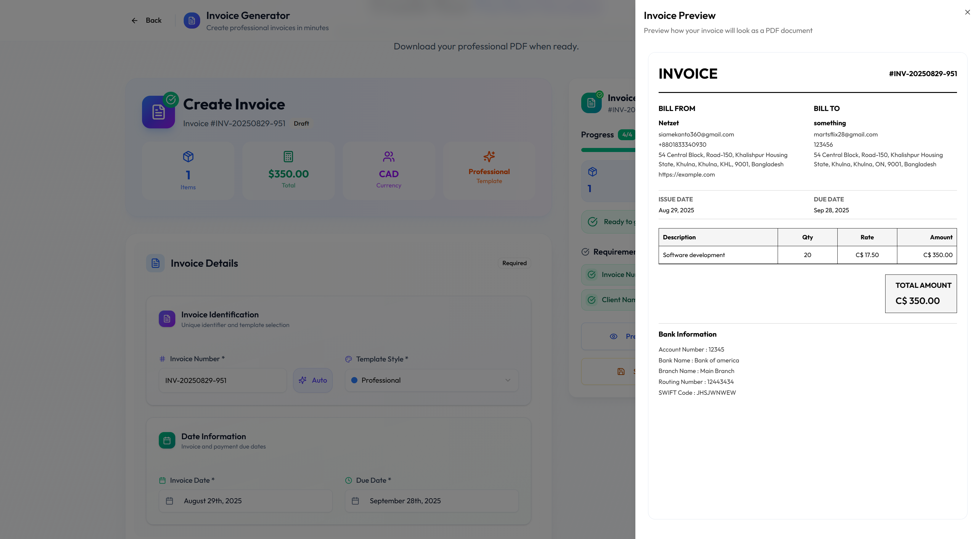Click the Invoice Identification purple icon
The image size is (980, 539).
tap(167, 319)
